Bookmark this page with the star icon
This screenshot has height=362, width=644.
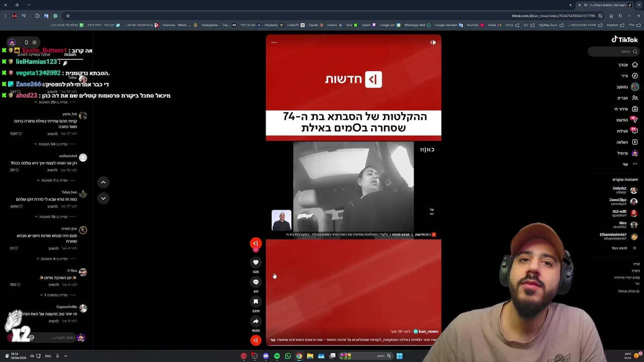[x=67, y=16]
